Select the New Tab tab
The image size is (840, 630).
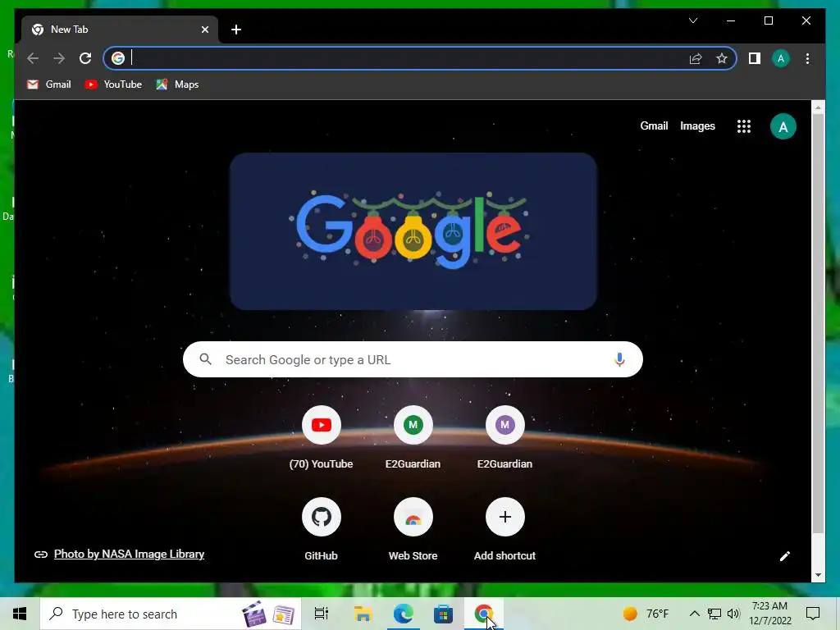click(x=119, y=30)
